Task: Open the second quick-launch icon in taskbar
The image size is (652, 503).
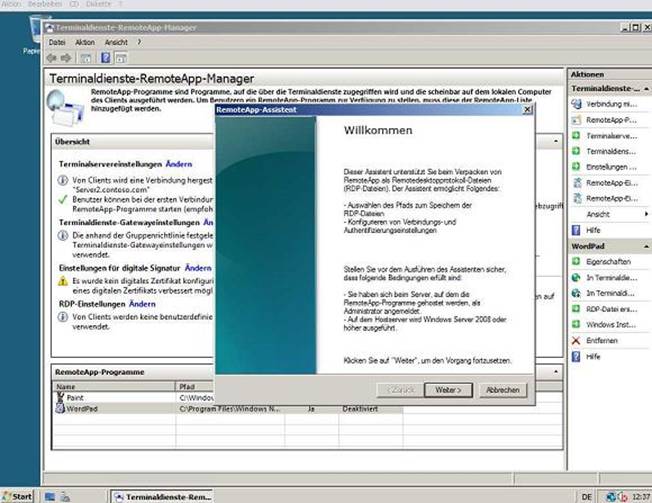Action: [65, 496]
